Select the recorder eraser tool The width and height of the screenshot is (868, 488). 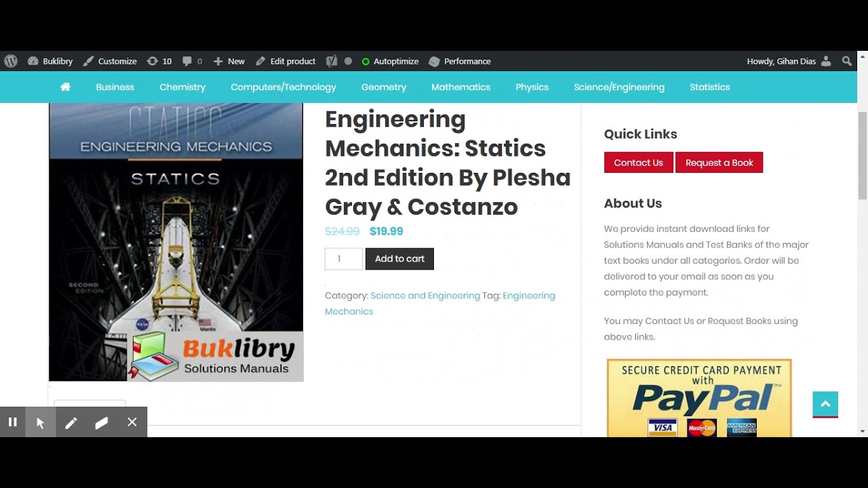[x=102, y=422]
